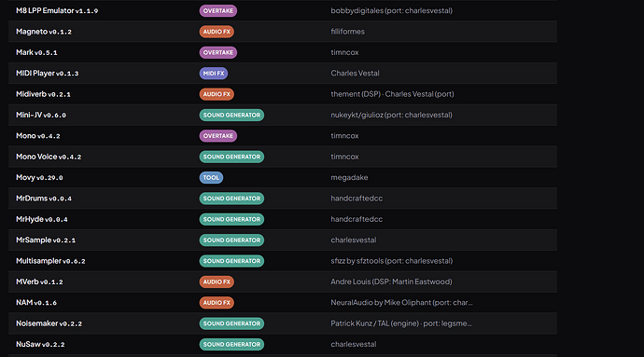This screenshot has height=357, width=644.
Task: Click author filliformes on the Magneto row
Action: pos(347,32)
